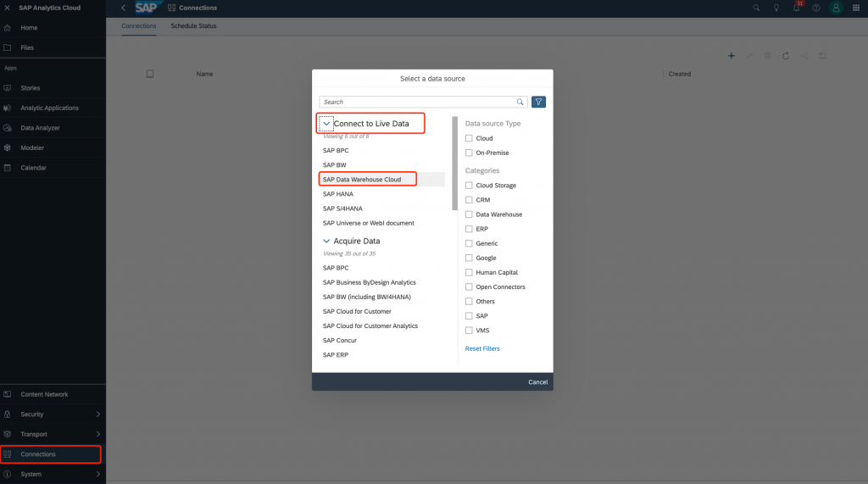
Task: Open notifications bell with red badge
Action: pos(797,7)
